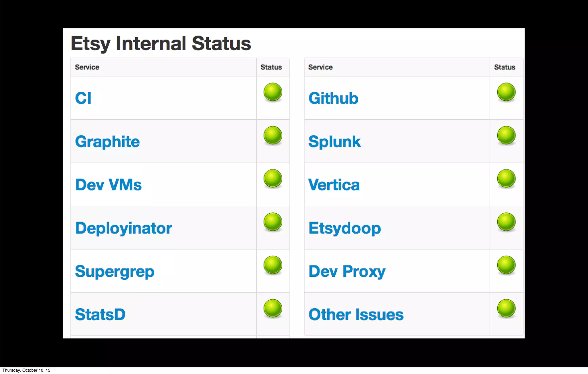The height and width of the screenshot is (374, 588).
Task: Open the Github service page link
Action: point(333,98)
